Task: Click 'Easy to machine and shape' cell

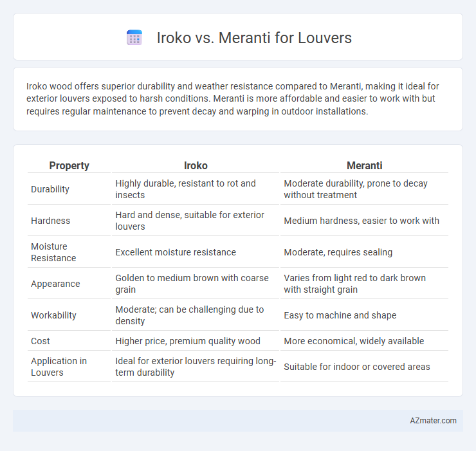Action: coord(340,315)
